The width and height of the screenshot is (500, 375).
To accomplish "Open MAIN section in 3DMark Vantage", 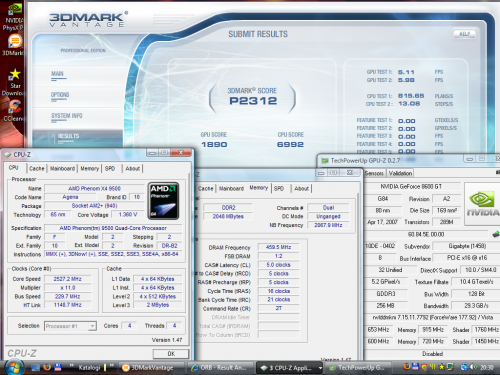I will pyautogui.click(x=57, y=74).
